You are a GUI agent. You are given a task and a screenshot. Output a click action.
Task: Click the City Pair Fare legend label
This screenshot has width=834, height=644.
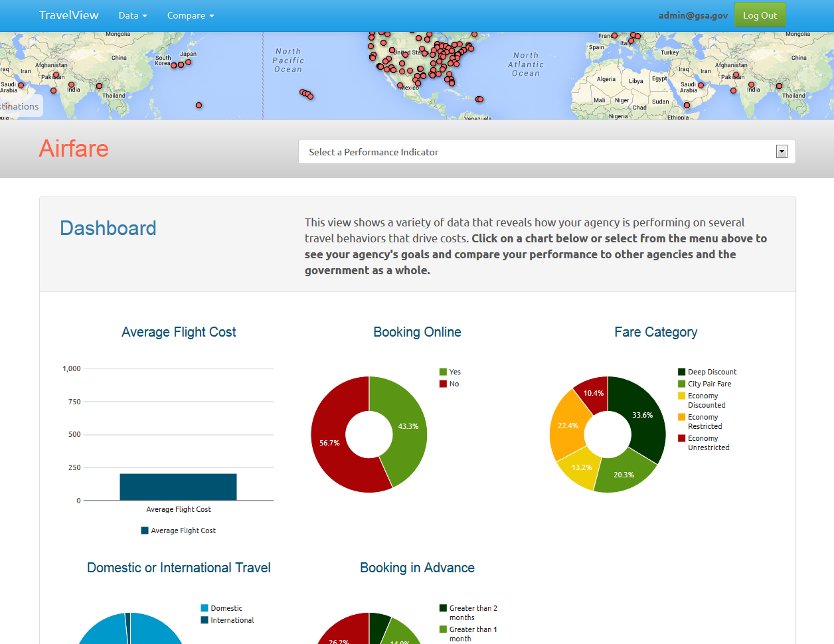click(x=709, y=384)
